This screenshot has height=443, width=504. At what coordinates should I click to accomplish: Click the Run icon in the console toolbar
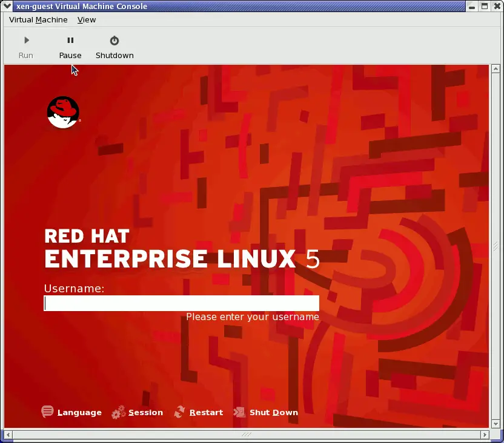pyautogui.click(x=25, y=40)
